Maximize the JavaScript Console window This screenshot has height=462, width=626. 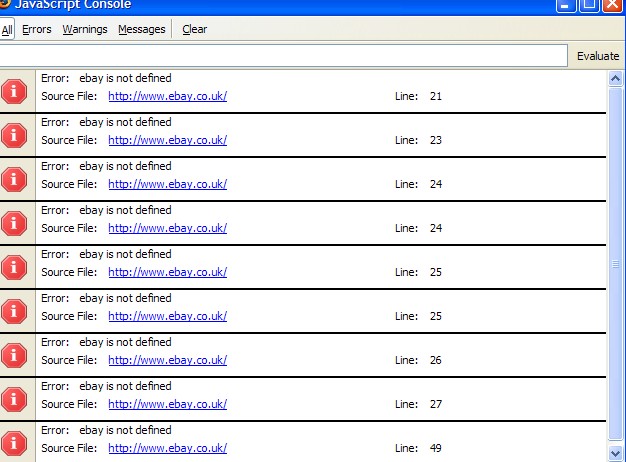(x=589, y=5)
